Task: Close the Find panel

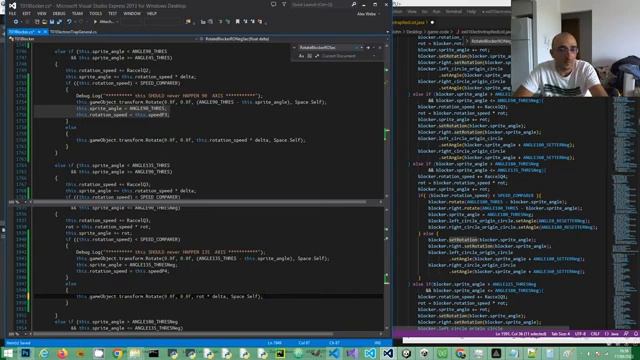Action: [380, 48]
